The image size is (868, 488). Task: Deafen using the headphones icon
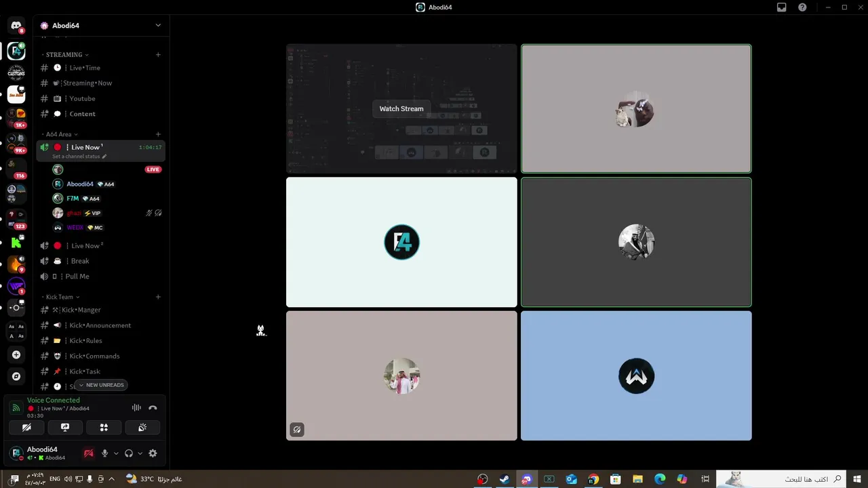click(x=129, y=453)
